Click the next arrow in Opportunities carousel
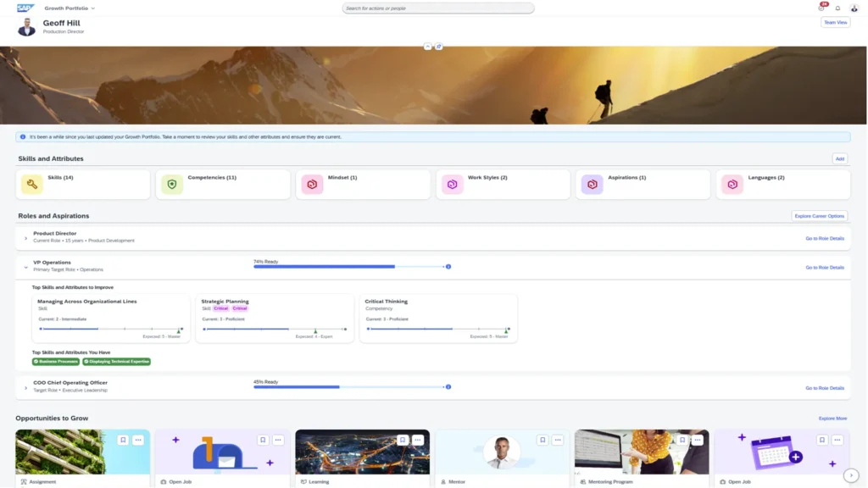 point(852,475)
